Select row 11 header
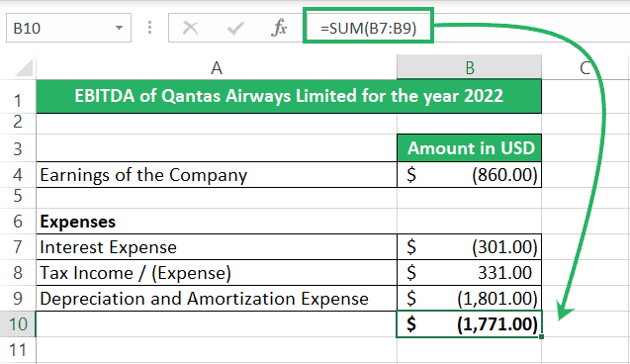The height and width of the screenshot is (364, 630). click(18, 350)
